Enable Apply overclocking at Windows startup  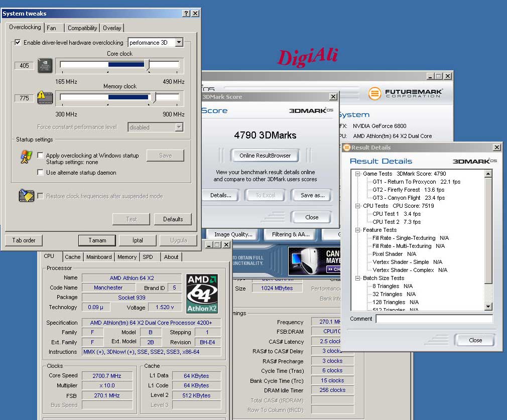click(x=41, y=155)
